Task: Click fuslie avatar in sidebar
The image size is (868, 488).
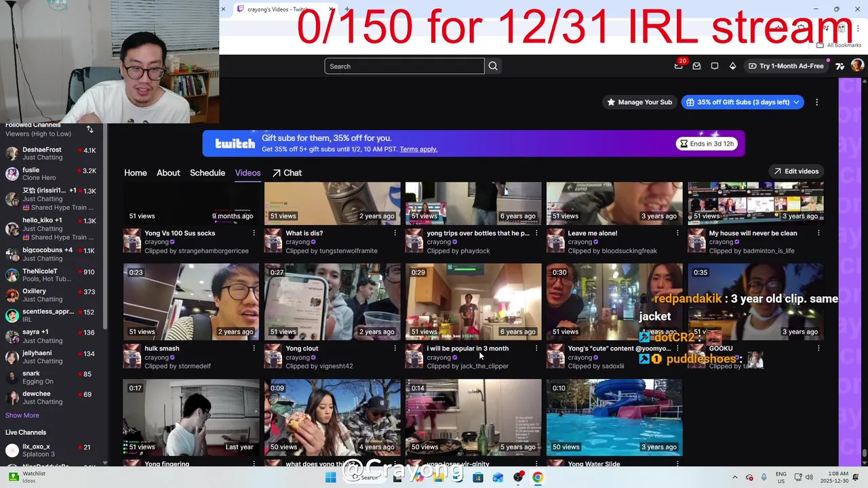Action: coord(12,174)
